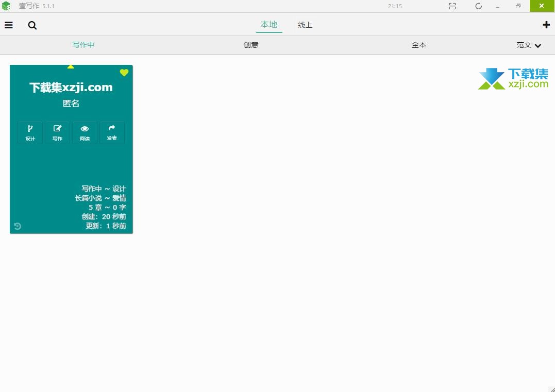This screenshot has width=555, height=392.
Task: Click 发表 to publish the book
Action: click(x=112, y=133)
